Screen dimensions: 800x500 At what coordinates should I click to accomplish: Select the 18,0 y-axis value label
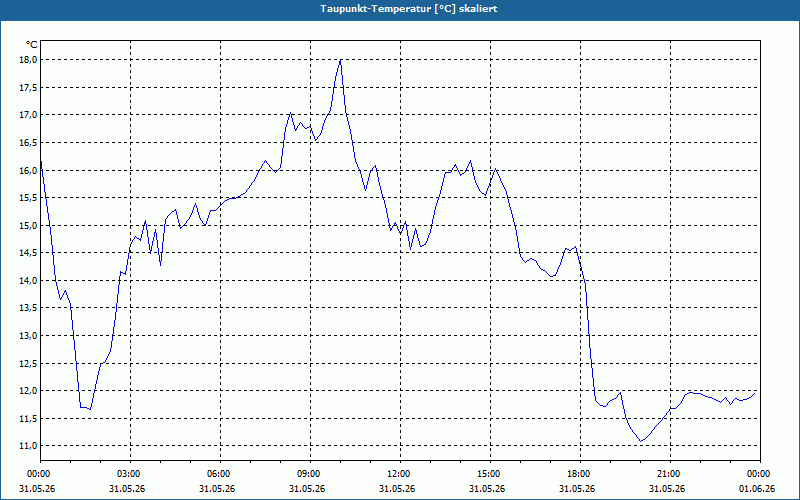[29, 60]
